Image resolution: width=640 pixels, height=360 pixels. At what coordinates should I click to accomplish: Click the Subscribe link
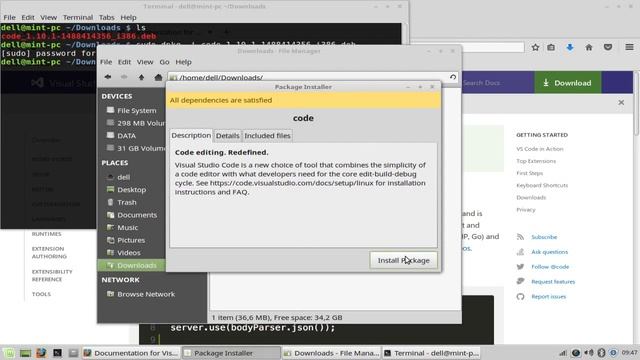click(544, 237)
